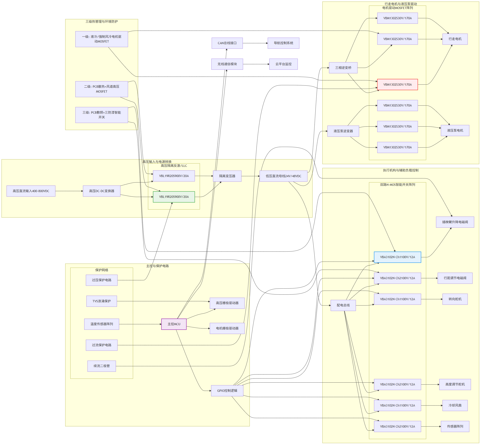The image size is (484, 448).
Task: Click the GPIO控制逻辑 node
Action: tap(227, 391)
